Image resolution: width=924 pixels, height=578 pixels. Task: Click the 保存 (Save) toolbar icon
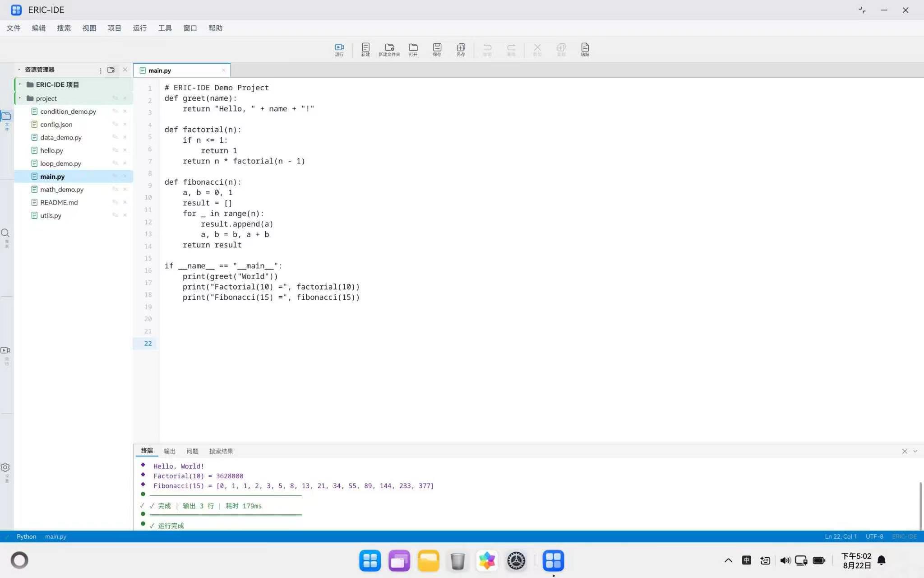437,49
